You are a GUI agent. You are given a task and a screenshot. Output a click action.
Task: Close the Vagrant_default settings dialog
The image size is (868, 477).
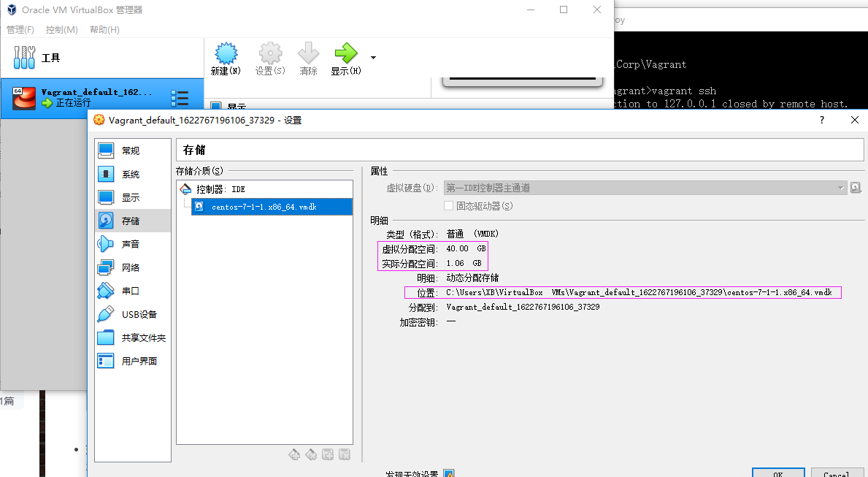click(855, 120)
